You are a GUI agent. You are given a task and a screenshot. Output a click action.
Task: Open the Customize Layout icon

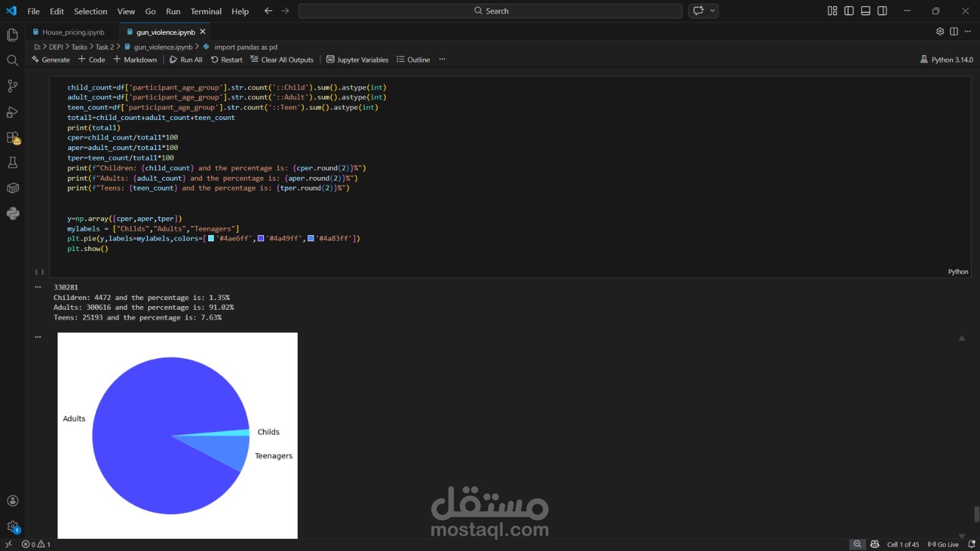(x=832, y=11)
